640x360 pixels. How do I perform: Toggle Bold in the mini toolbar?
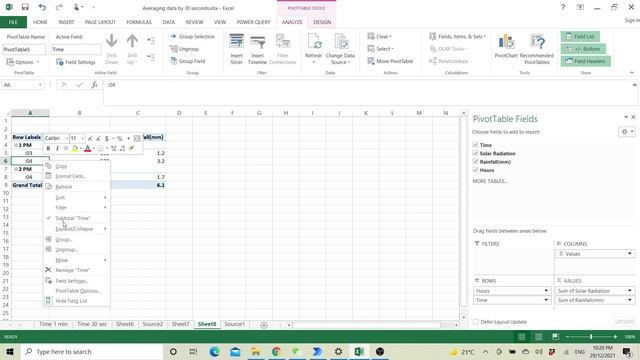coord(48,149)
